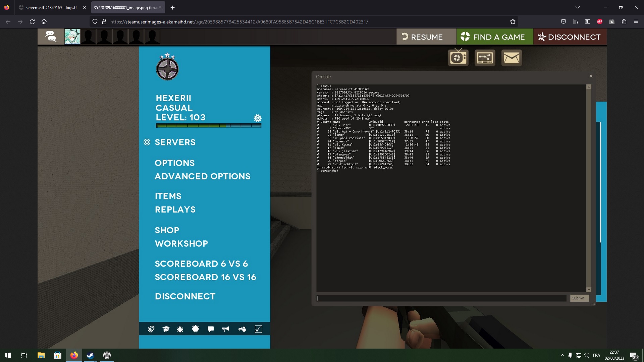Open the Windows Start menu
Screen dimensions: 644x362
click(8, 355)
